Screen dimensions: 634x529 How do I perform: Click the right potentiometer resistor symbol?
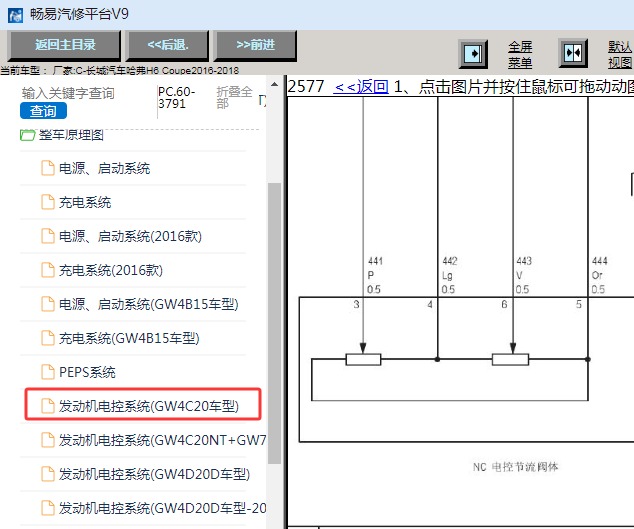pos(510,360)
